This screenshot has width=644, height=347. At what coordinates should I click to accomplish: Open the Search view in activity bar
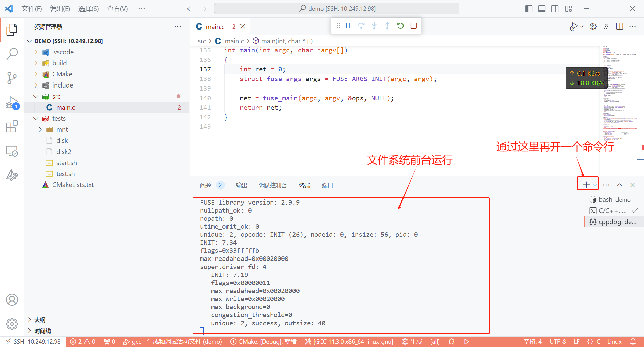click(12, 54)
